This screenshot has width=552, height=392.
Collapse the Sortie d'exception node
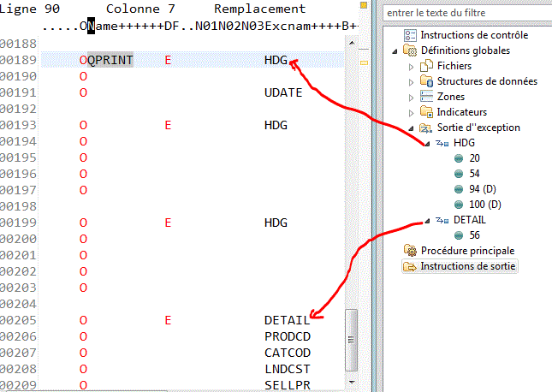click(x=411, y=128)
